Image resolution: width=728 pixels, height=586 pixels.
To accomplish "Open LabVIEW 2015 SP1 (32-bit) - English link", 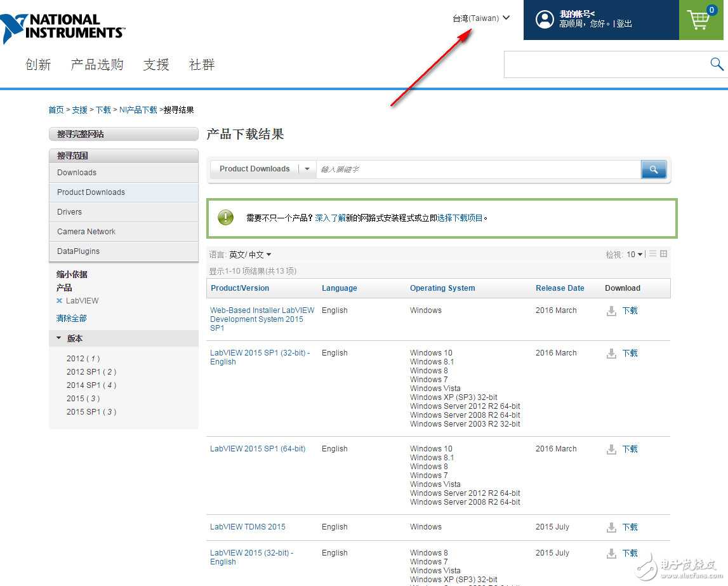I will 260,357.
